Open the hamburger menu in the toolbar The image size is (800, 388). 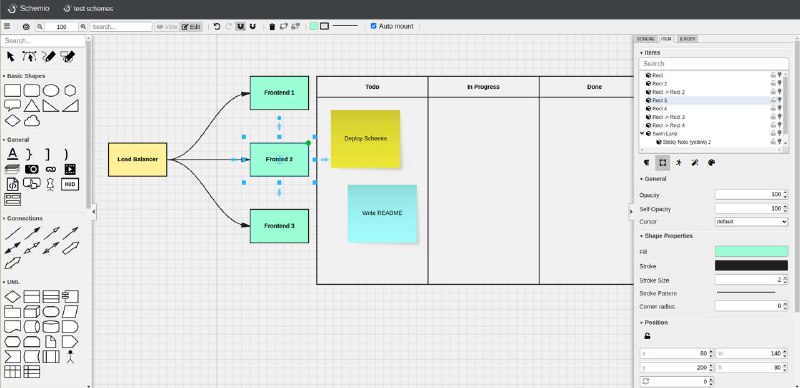pyautogui.click(x=7, y=27)
